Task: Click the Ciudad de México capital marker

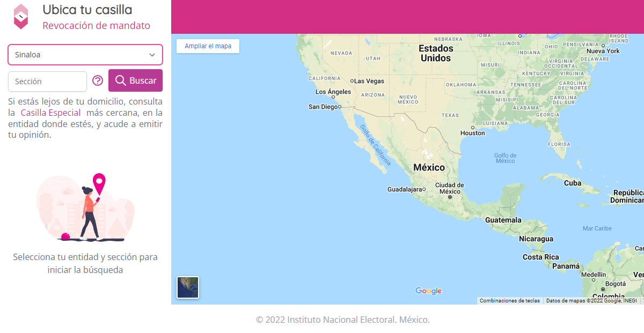Action: coord(450,197)
